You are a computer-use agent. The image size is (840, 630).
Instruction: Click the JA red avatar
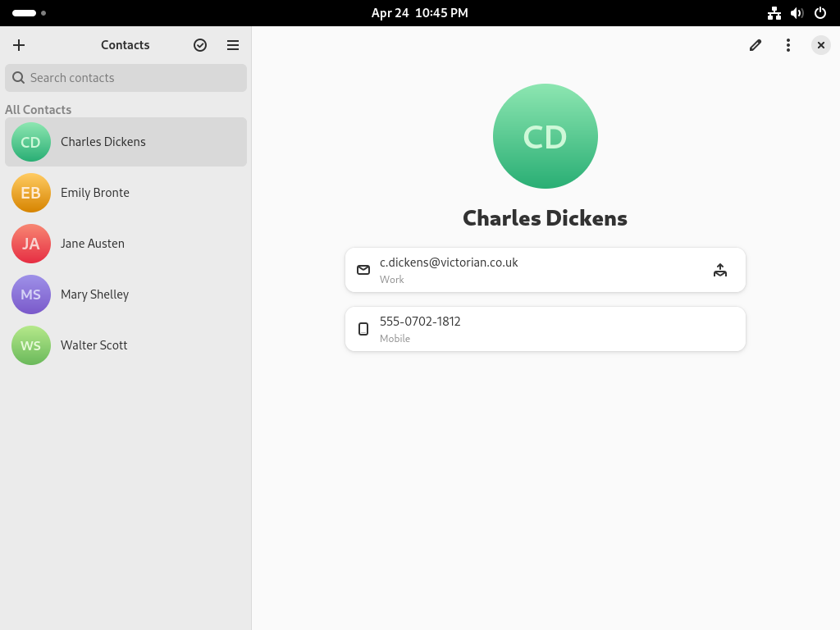point(31,244)
